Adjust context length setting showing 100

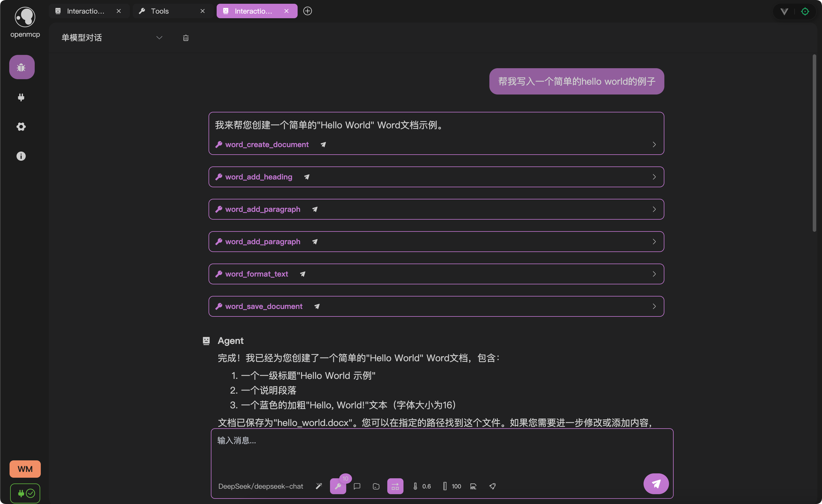click(452, 486)
